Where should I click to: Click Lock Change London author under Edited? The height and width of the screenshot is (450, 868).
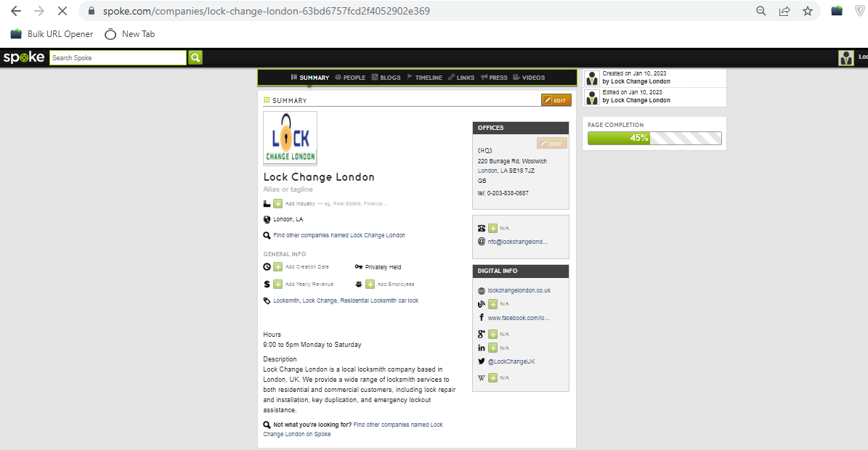tap(641, 101)
